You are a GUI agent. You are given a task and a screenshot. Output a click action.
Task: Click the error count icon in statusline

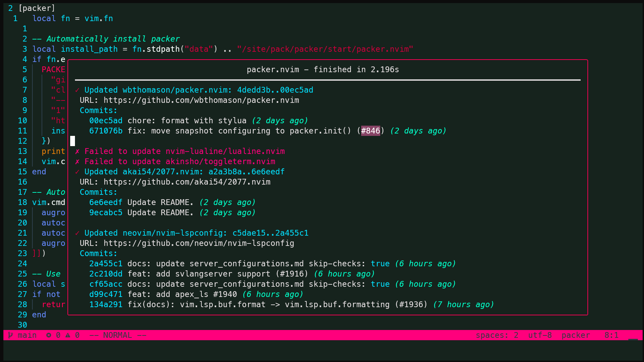49,335
